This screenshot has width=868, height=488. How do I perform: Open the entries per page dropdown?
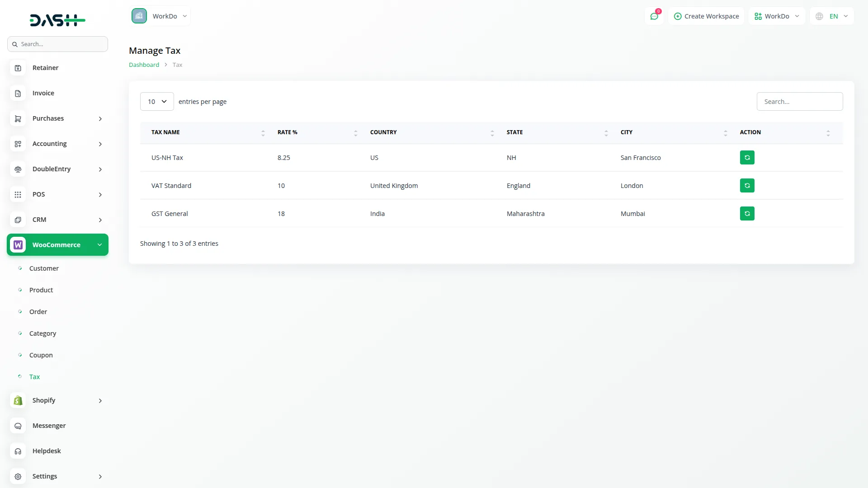pyautogui.click(x=156, y=101)
